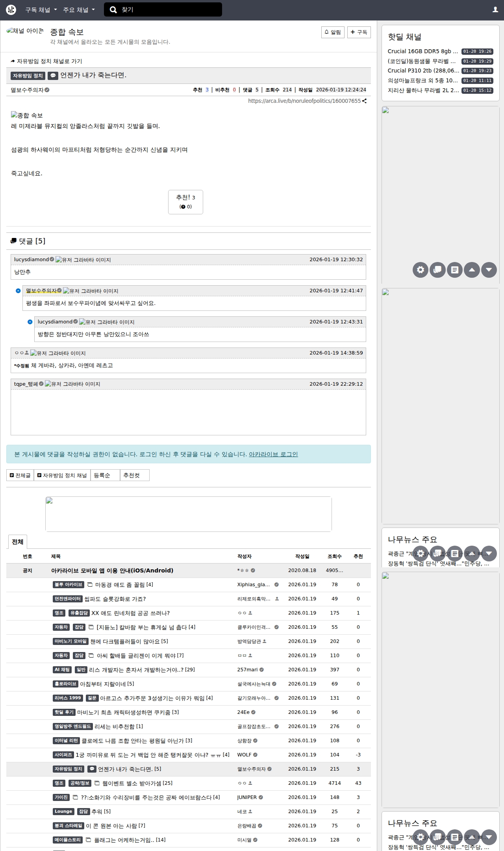Select the 자유방임 정치 채널 tab
The image size is (504, 851).
62,476
